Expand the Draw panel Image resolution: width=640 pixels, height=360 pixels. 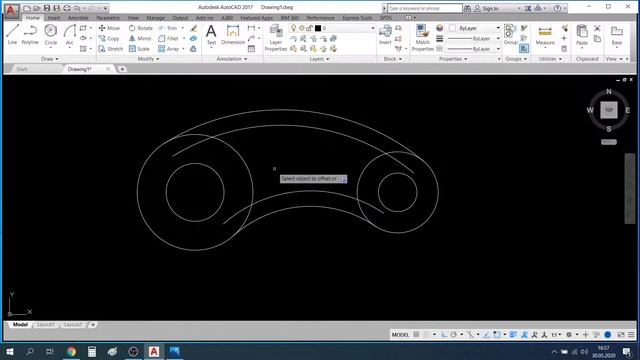50,59
